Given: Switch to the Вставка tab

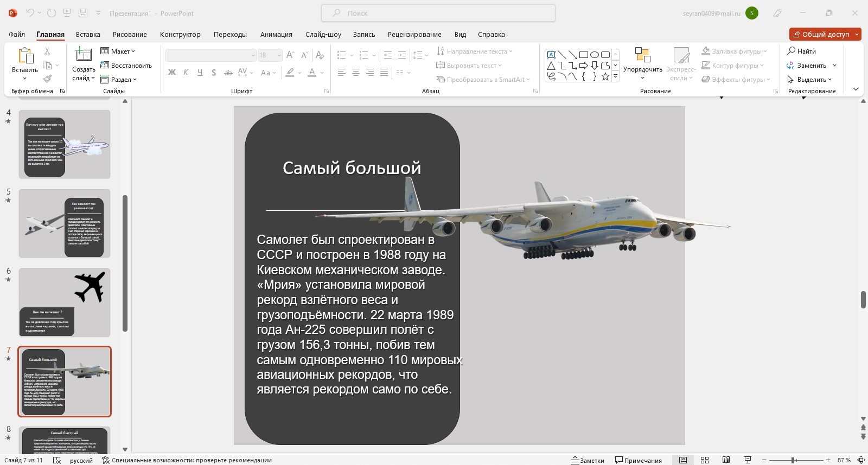Looking at the screenshot, I should pos(88,34).
